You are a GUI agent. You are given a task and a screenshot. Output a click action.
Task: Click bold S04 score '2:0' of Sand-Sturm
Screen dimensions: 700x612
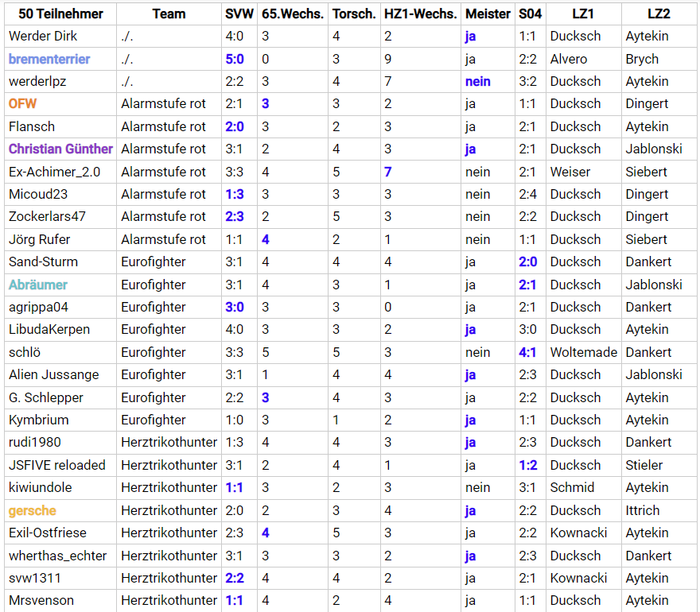(x=528, y=261)
